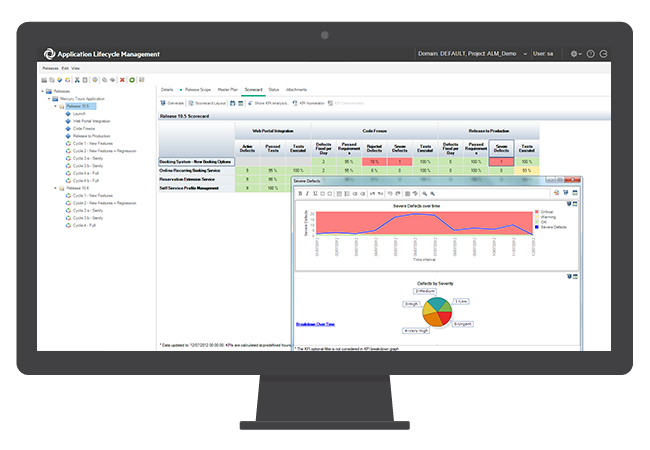
Task: Click the Generate scorecard button
Action: tap(172, 103)
